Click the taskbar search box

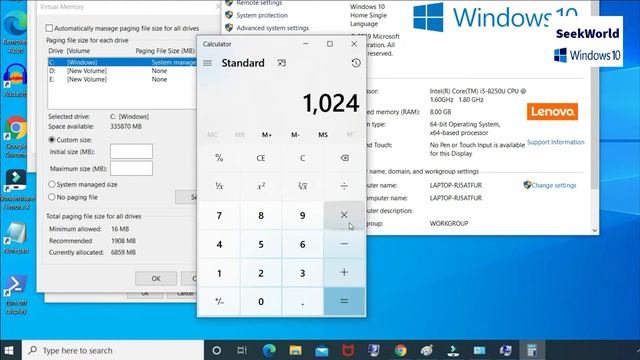click(x=113, y=350)
